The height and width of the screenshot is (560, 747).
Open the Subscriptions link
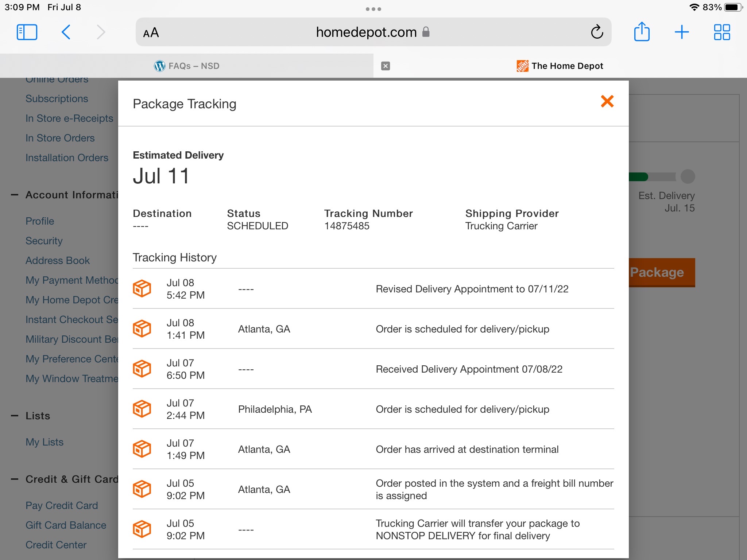tap(57, 99)
